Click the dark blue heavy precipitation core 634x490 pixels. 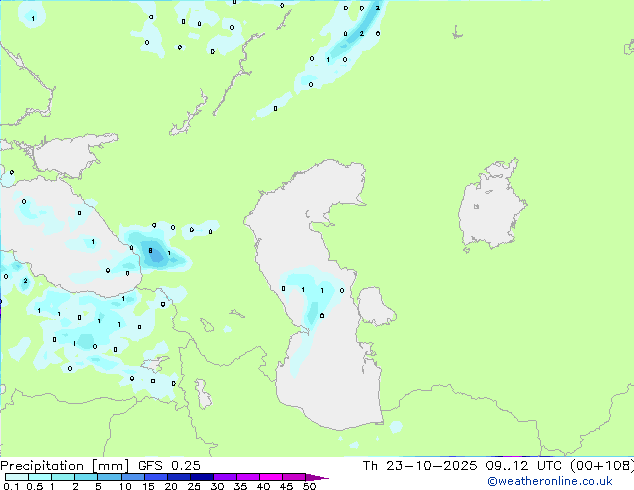(x=155, y=255)
